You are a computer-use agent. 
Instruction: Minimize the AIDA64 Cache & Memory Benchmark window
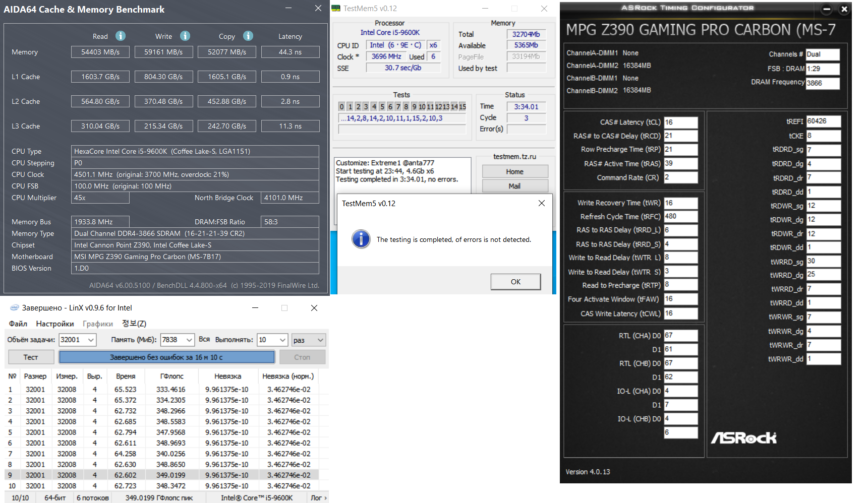[x=288, y=8]
